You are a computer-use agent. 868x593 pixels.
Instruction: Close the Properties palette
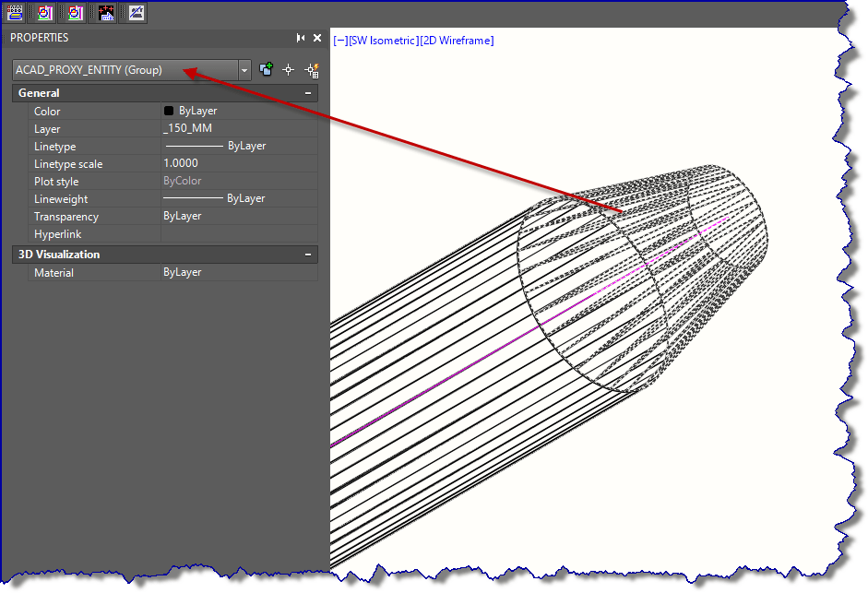pyautogui.click(x=317, y=38)
